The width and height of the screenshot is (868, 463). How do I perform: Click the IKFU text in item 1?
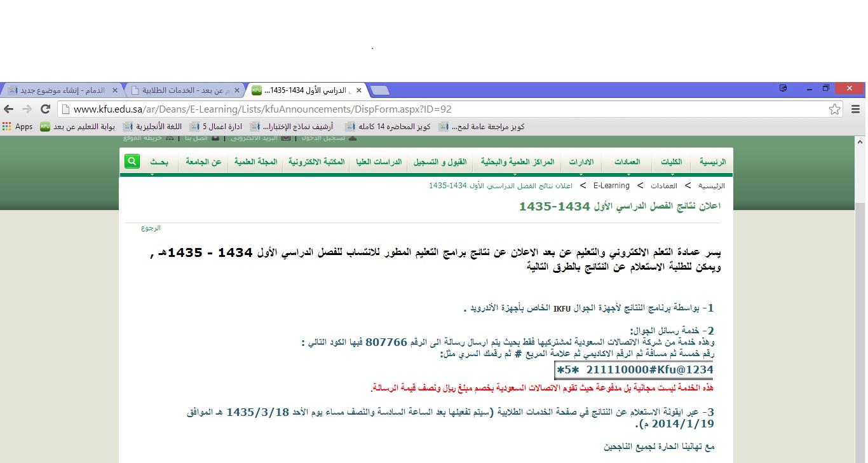[562, 309]
